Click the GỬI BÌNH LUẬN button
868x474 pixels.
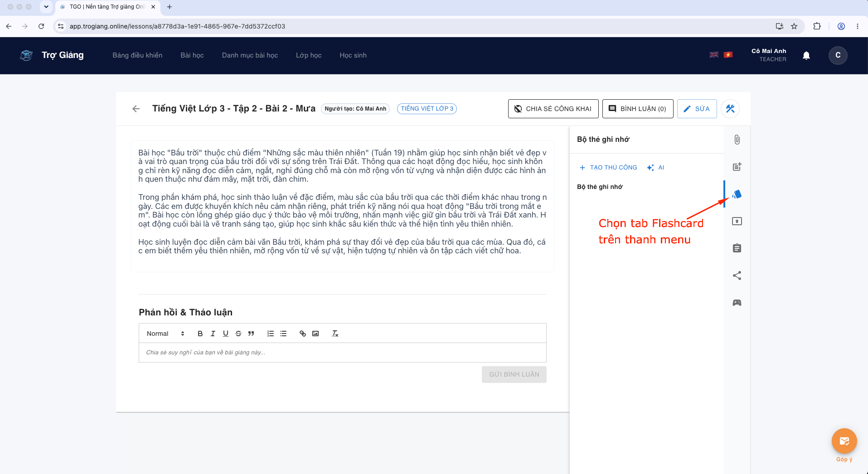(x=514, y=374)
